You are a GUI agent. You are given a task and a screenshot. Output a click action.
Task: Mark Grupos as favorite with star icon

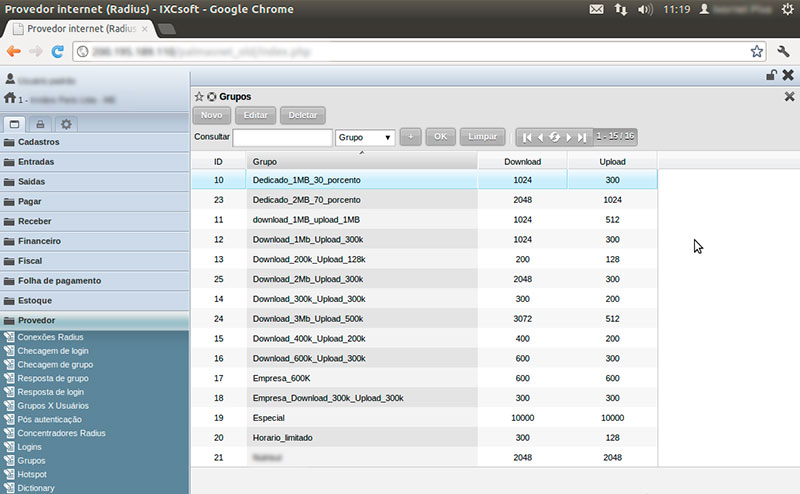(199, 96)
